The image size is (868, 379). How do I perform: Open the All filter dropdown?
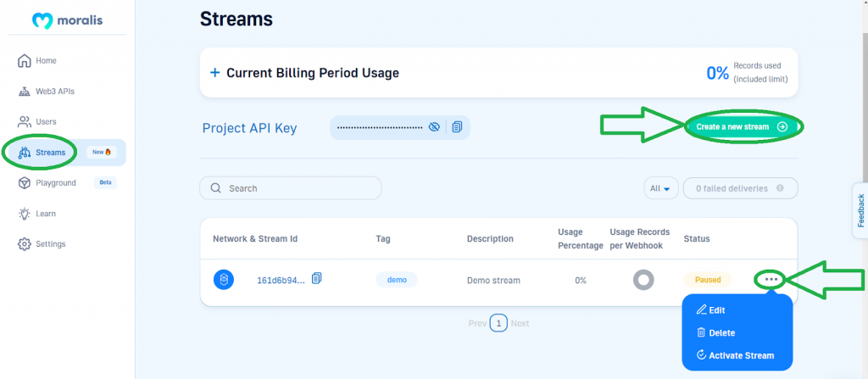click(x=661, y=188)
